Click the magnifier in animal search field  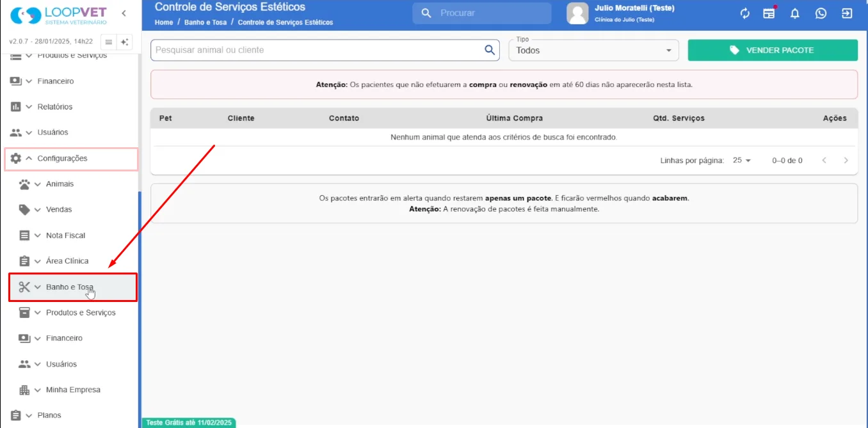pyautogui.click(x=490, y=50)
